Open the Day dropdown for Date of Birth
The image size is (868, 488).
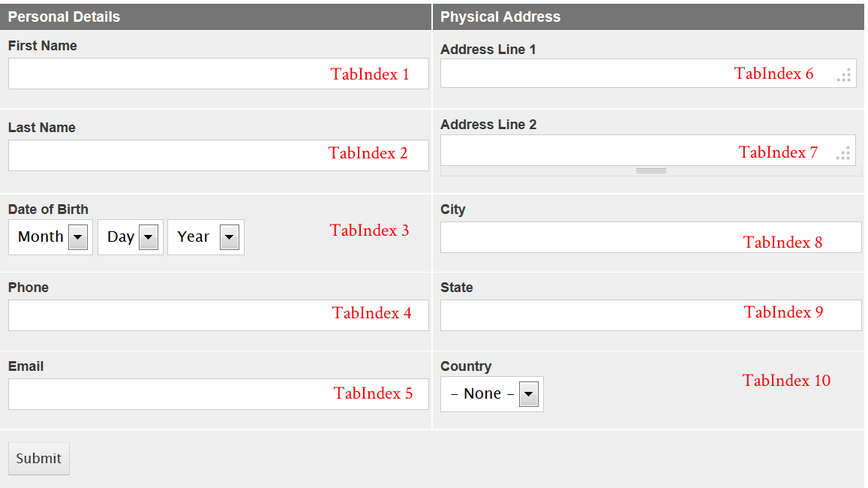tap(130, 237)
